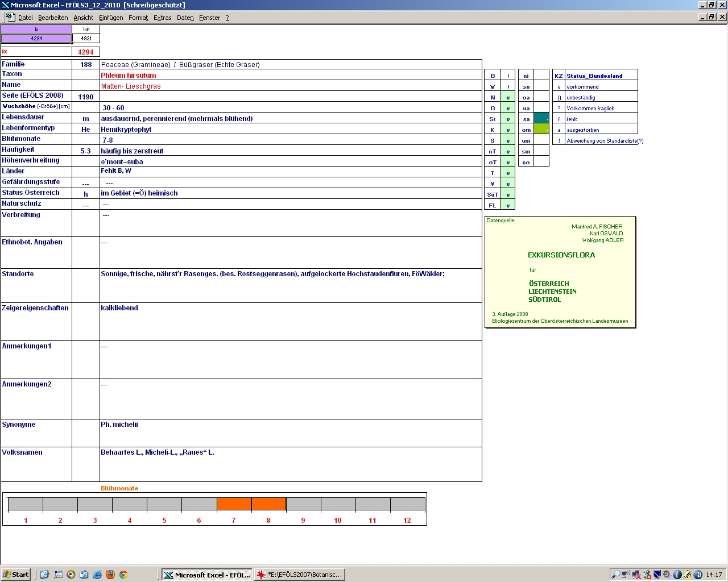Screen dimensions: 728x582
Task: Switch to the EFÖLS2007 Botanisc taskbar window
Action: [300, 575]
